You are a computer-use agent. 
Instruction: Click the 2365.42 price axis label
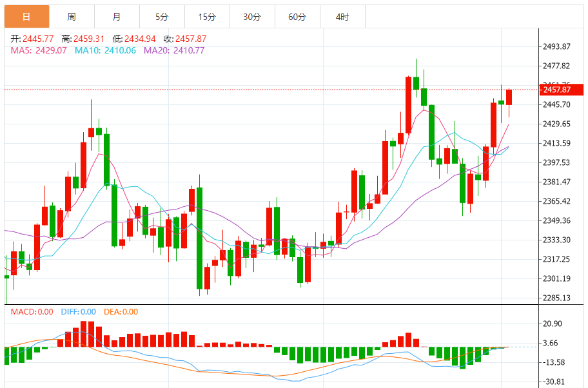point(556,201)
